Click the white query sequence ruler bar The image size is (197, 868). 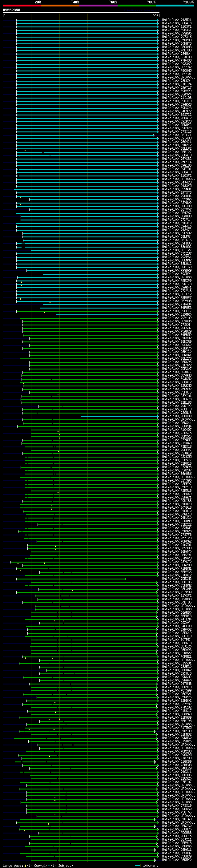pos(81,12)
